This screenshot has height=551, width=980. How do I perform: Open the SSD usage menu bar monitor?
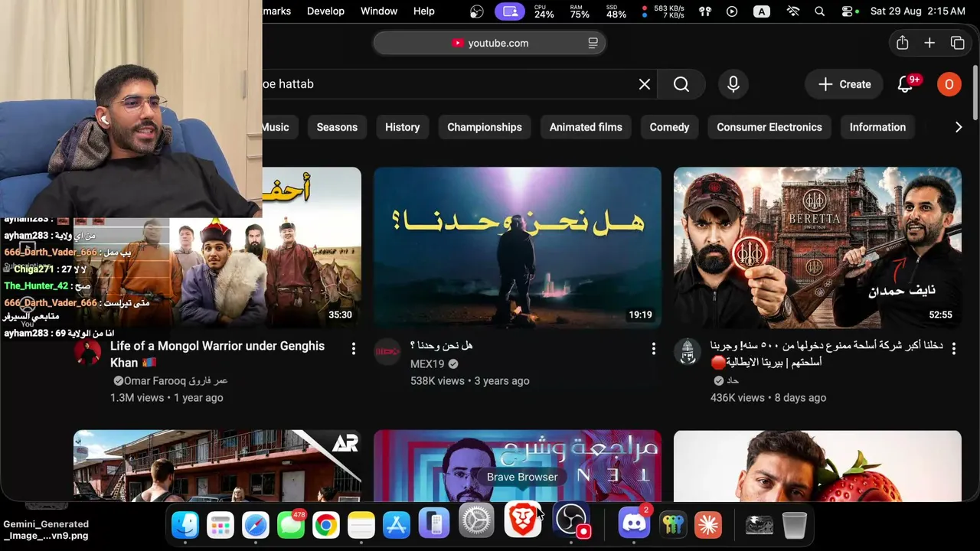(x=616, y=11)
